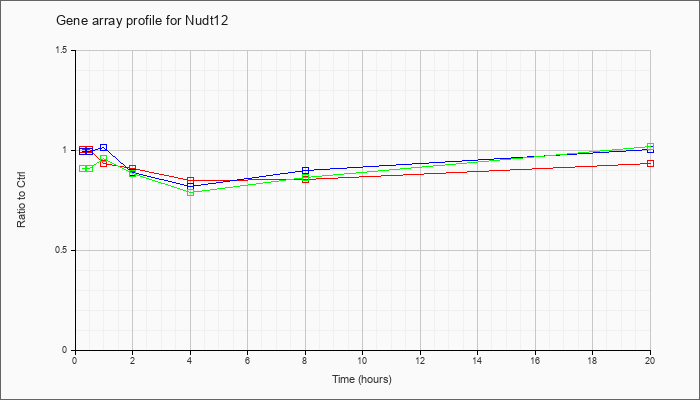Select the red data marker at 4 hours

coord(190,181)
